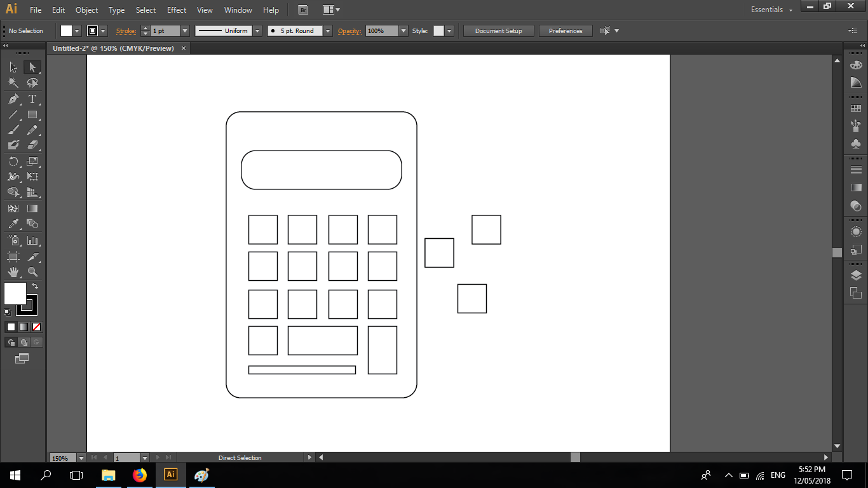
Task: Select the Rectangle tool
Action: (x=32, y=115)
